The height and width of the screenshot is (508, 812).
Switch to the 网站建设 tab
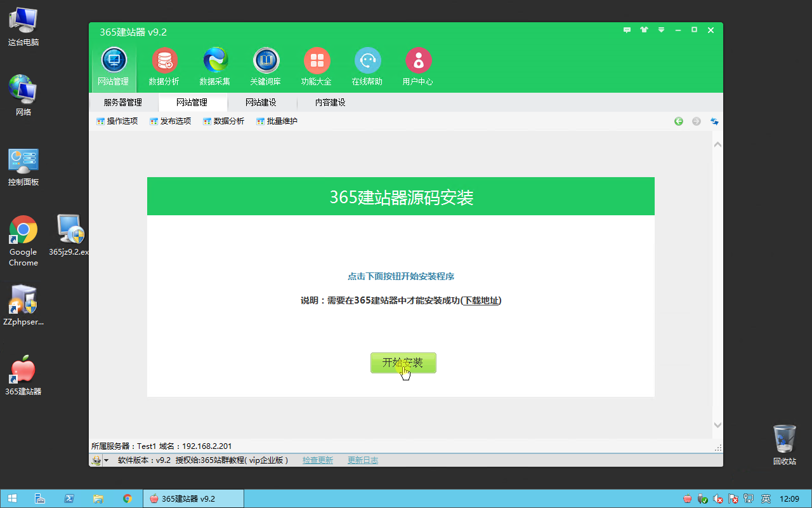pos(261,102)
